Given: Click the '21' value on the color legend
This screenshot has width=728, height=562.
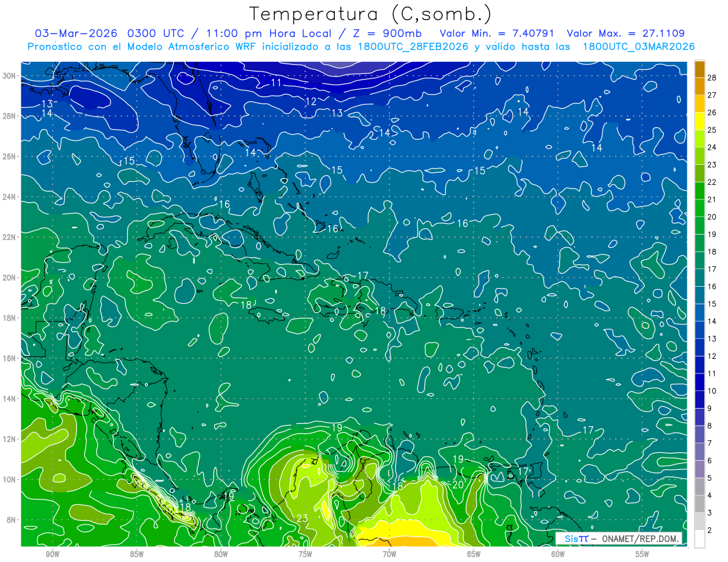Looking at the screenshot, I should click(712, 199).
